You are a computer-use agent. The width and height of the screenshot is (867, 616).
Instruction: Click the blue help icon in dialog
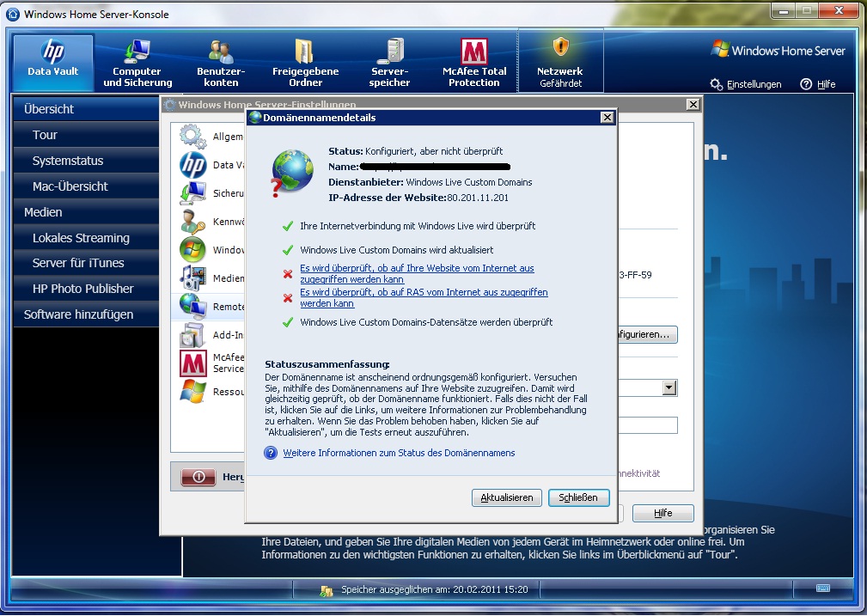click(x=271, y=453)
